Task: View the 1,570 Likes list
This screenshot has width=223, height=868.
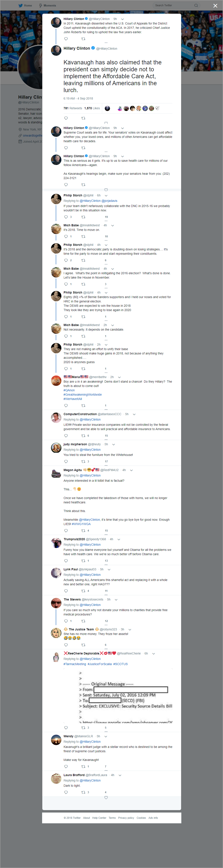Action: point(92,108)
